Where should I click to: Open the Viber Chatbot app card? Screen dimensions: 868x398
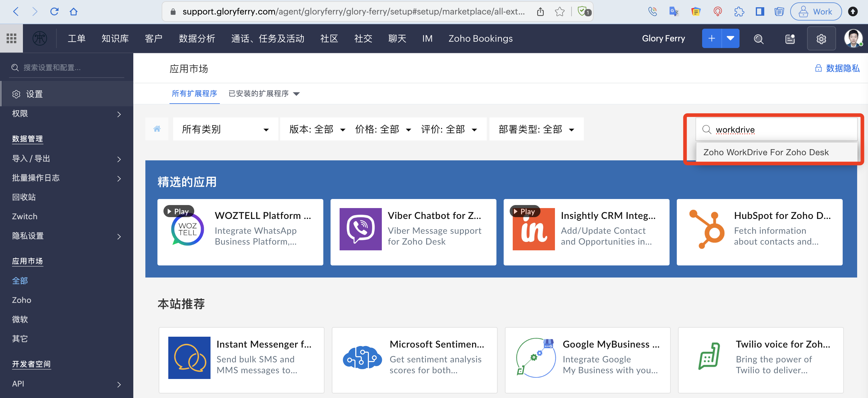click(x=413, y=232)
